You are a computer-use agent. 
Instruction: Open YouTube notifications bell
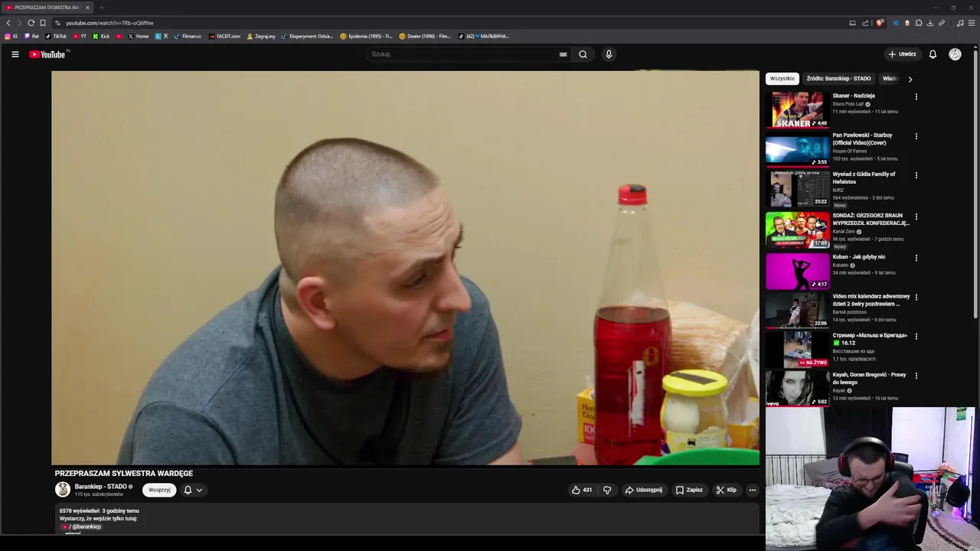933,54
